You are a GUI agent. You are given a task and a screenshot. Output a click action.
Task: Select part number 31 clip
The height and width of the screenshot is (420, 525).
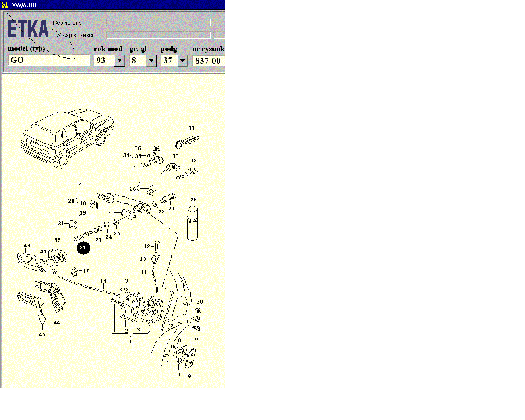(x=61, y=224)
